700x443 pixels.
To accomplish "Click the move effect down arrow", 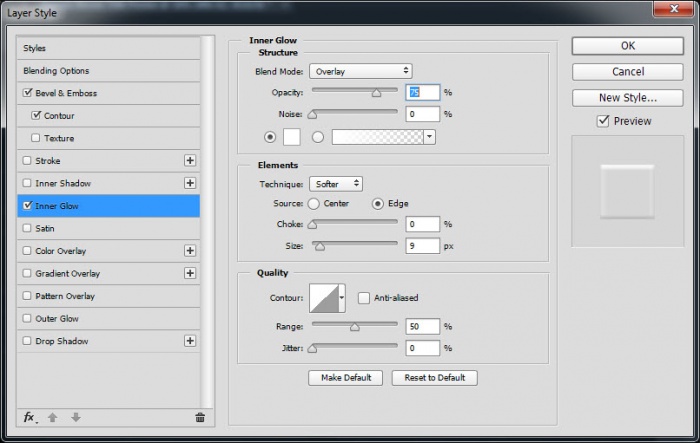I will tap(73, 417).
